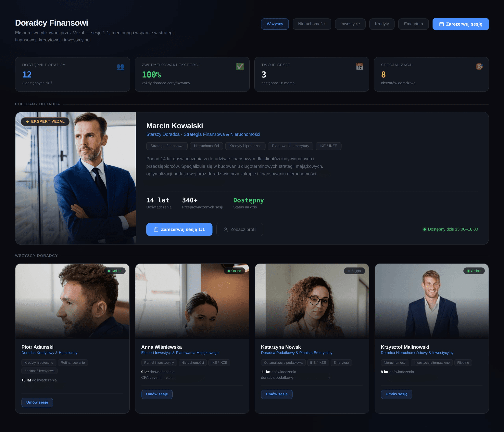Open Zobacz profil for Marcin Kowalski

point(239,229)
